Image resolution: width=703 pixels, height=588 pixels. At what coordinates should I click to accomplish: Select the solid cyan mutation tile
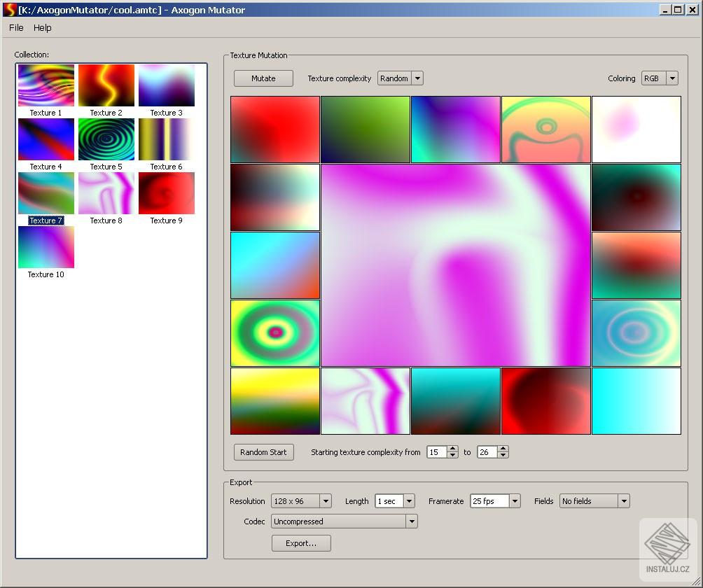tap(636, 401)
